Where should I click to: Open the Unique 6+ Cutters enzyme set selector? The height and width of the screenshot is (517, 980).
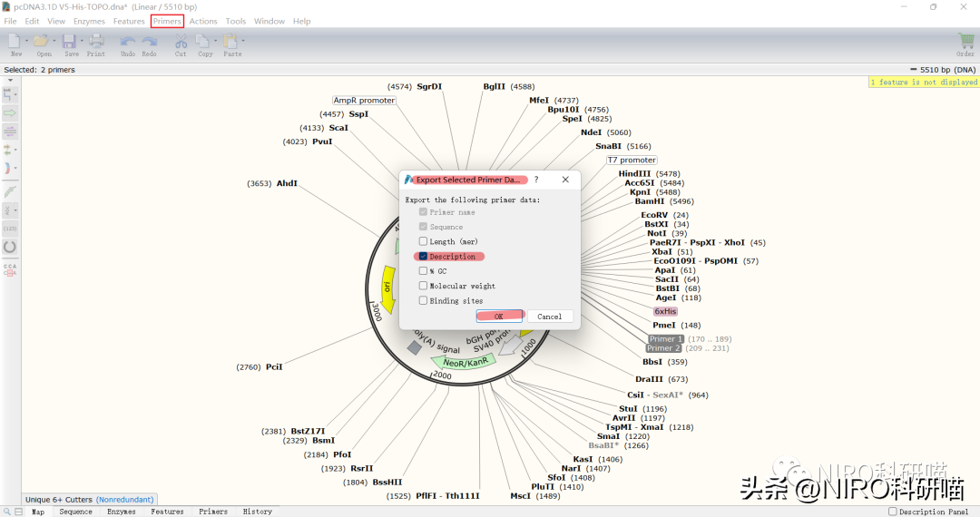tap(89, 499)
